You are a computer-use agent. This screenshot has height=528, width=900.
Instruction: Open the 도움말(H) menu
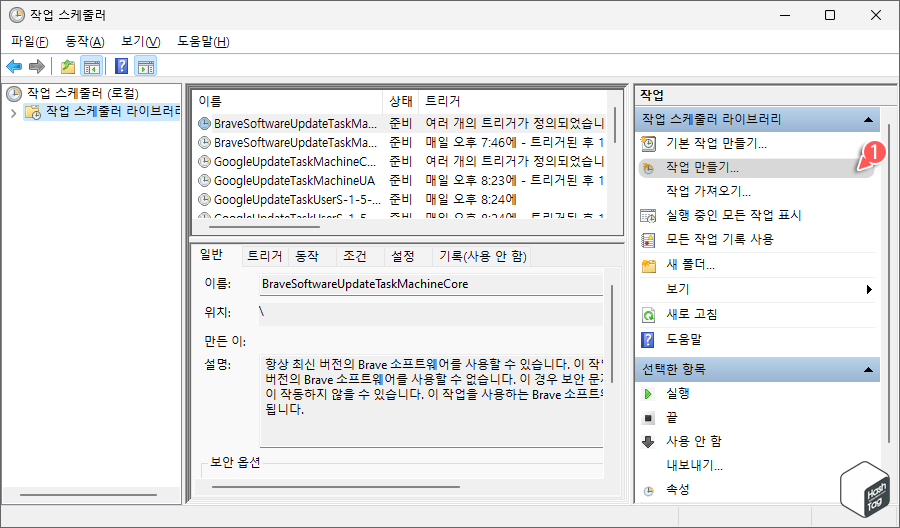[203, 42]
